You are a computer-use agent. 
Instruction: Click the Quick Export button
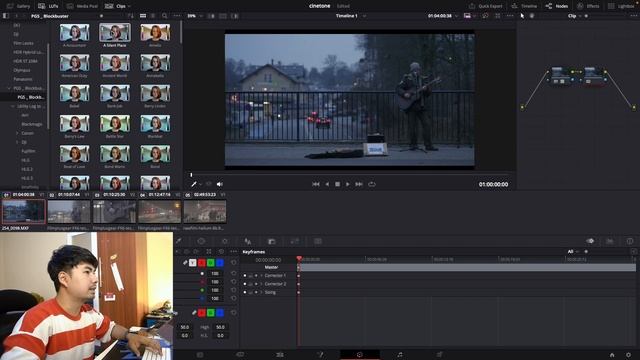[485, 6]
